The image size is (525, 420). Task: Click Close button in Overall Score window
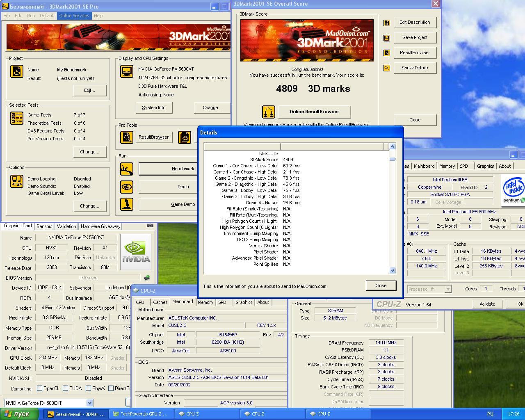coord(415,120)
